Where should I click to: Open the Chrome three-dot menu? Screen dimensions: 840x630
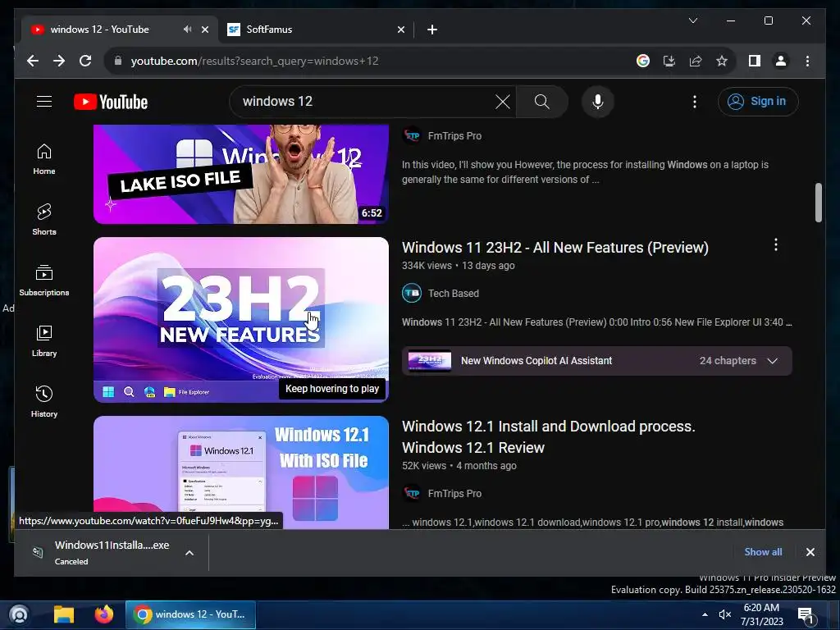[x=807, y=61]
